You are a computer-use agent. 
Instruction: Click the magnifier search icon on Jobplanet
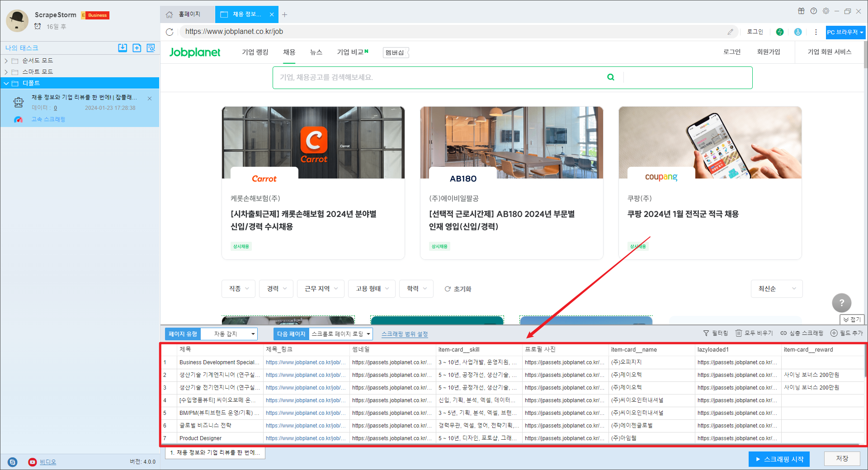pyautogui.click(x=611, y=77)
